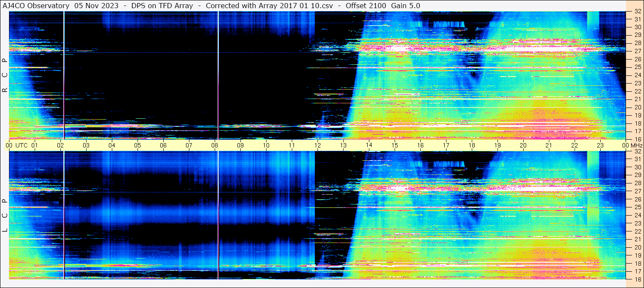Screen dimensions: 644x288
Task: Click the 10 hour tick label
Action: tap(266, 145)
